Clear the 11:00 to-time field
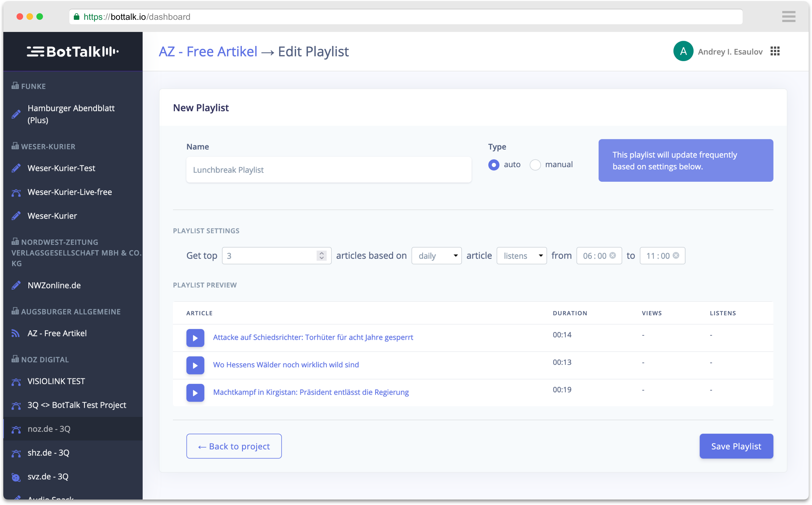Screen dimensions: 812x505 [x=675, y=256]
